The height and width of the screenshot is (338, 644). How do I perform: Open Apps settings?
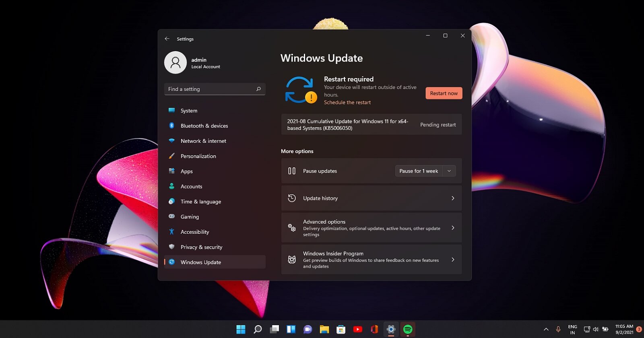pos(215,171)
